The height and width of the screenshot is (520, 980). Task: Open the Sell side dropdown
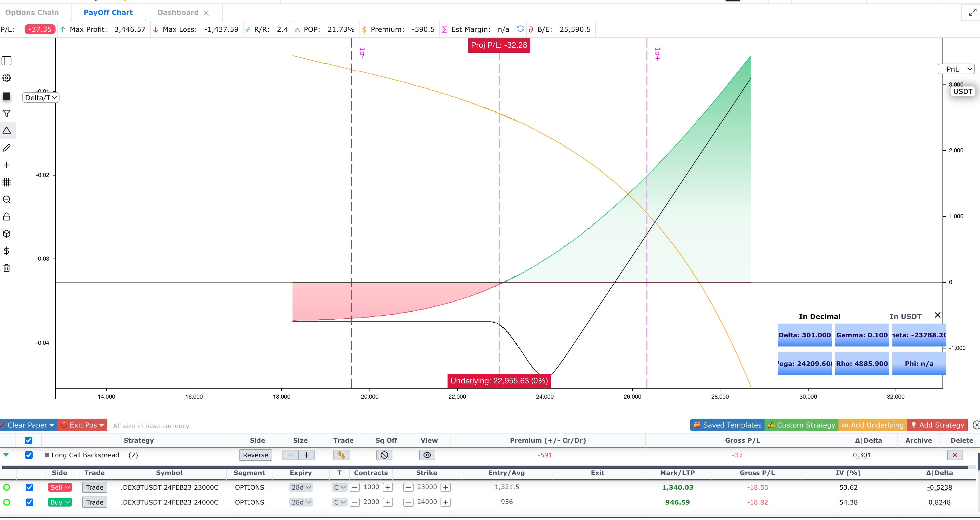point(60,487)
